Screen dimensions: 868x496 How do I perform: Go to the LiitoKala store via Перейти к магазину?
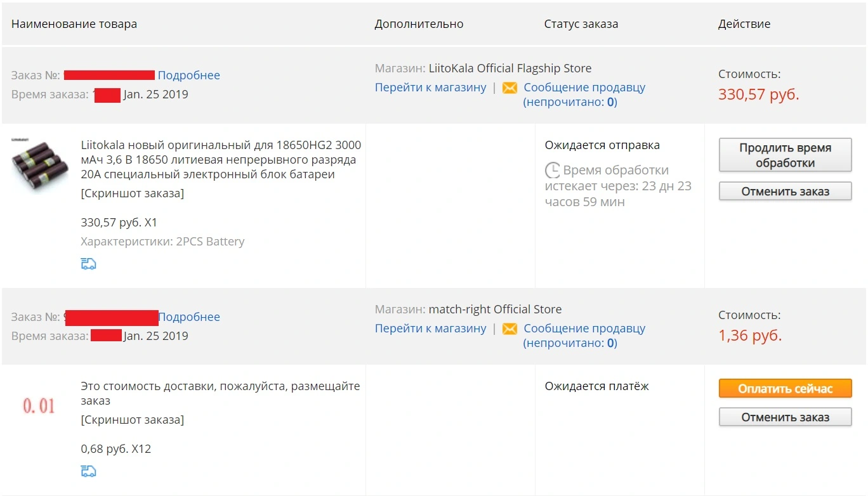point(431,88)
